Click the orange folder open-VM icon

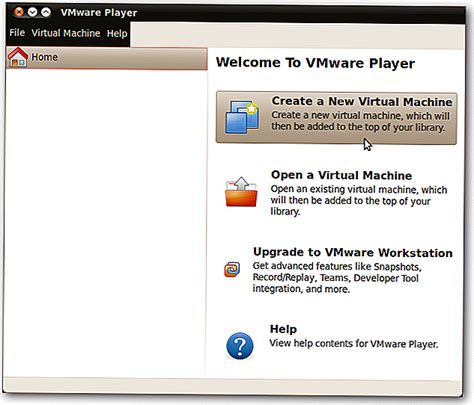click(x=241, y=192)
